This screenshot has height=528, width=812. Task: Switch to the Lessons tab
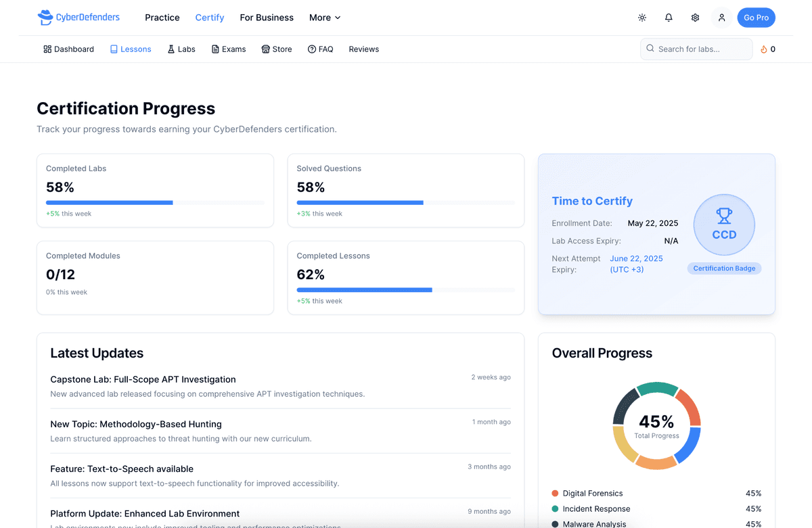(131, 49)
